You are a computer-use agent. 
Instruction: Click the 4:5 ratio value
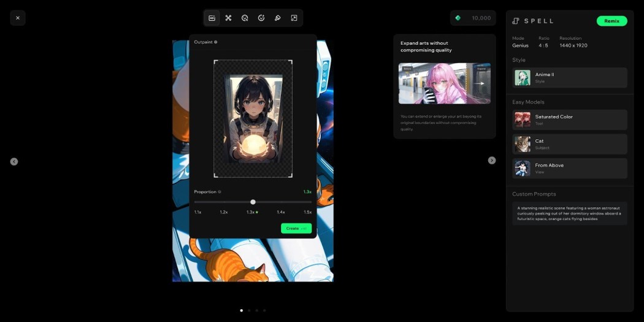click(x=543, y=45)
